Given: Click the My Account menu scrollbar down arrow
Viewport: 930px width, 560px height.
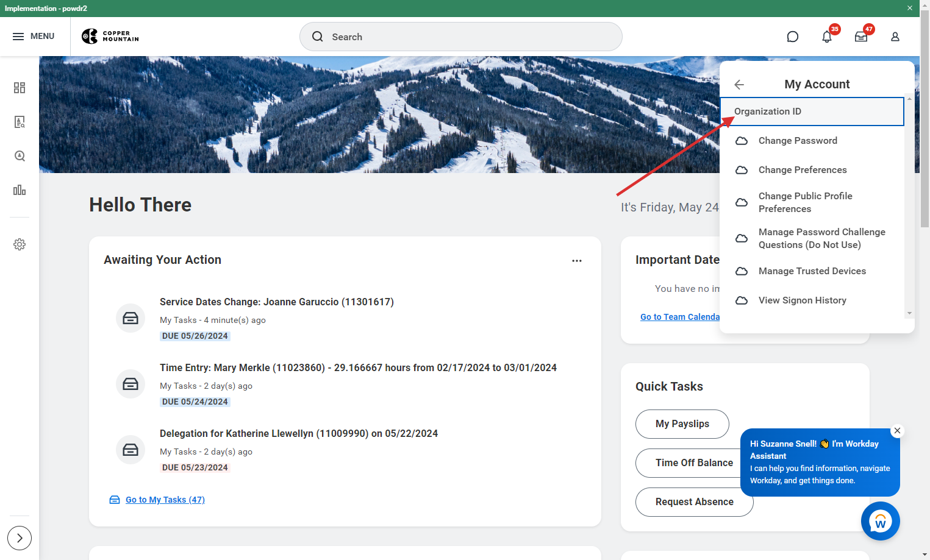Looking at the screenshot, I should point(909,313).
